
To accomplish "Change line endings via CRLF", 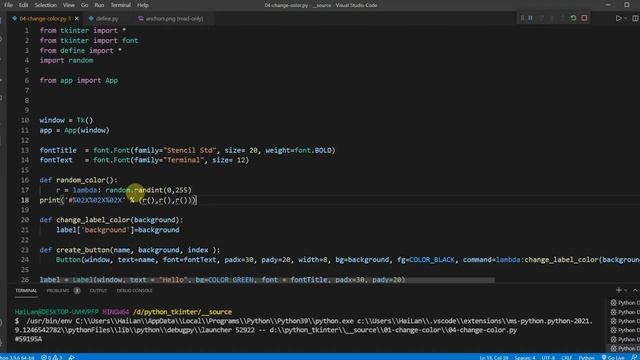I will click(567, 358).
